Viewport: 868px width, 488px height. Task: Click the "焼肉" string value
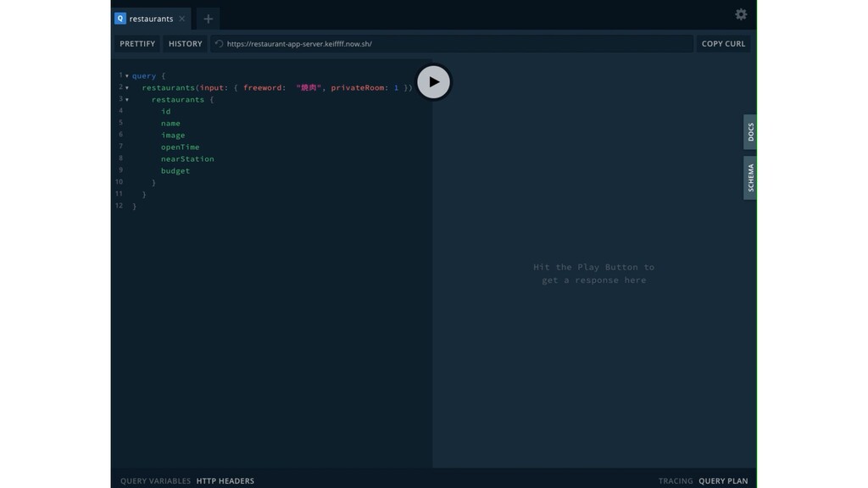[309, 87]
